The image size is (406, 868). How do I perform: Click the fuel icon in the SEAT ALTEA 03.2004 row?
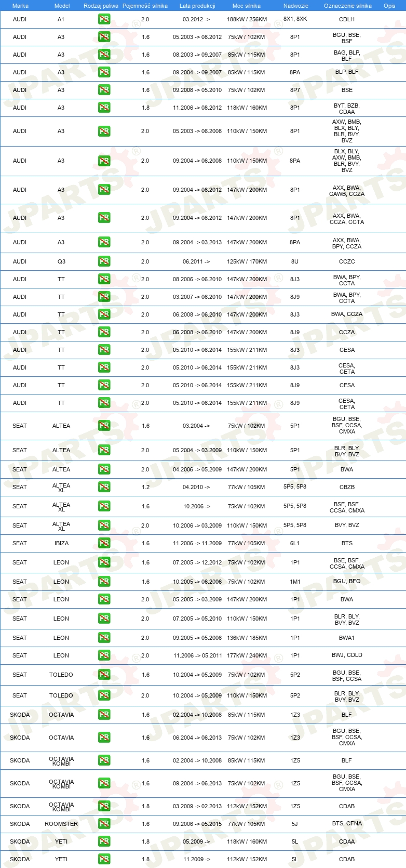104,426
